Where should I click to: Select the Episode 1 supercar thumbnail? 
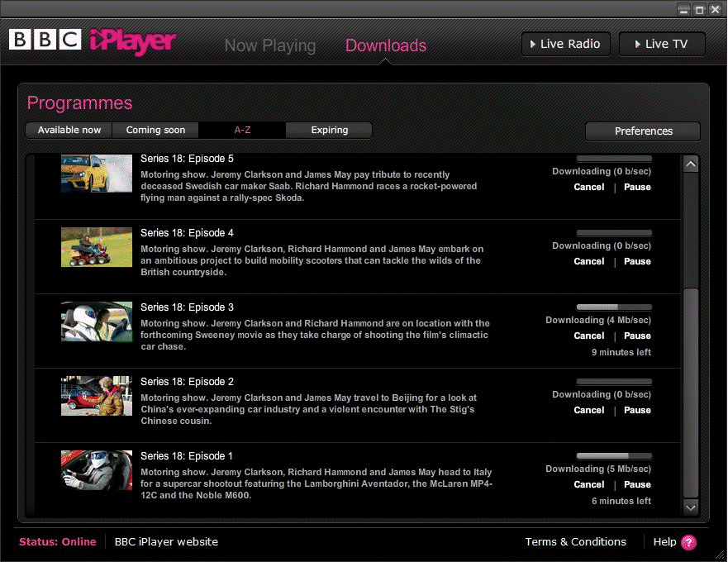[x=97, y=470]
